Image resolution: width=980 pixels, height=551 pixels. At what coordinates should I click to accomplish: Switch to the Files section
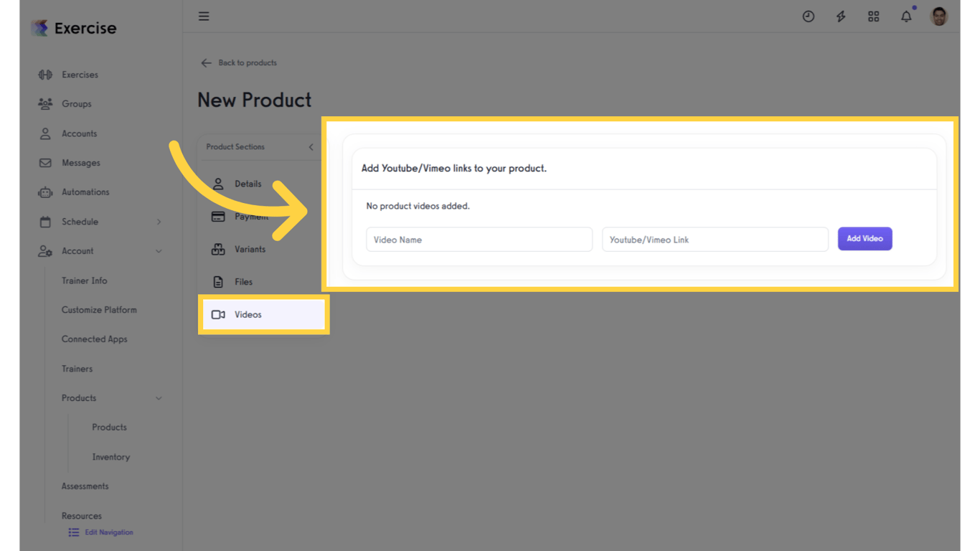[x=243, y=282]
